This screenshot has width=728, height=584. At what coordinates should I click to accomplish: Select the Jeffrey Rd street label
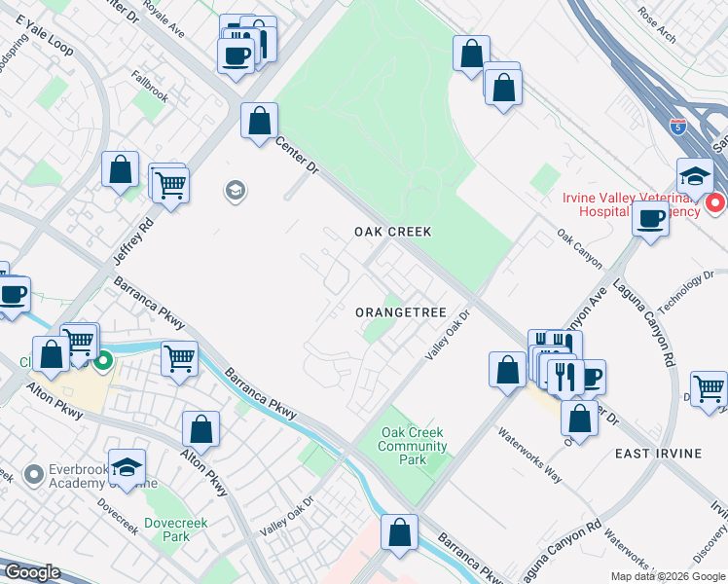(134, 242)
